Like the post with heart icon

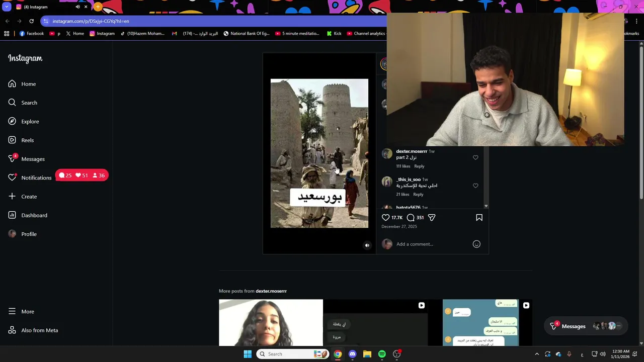tap(385, 218)
